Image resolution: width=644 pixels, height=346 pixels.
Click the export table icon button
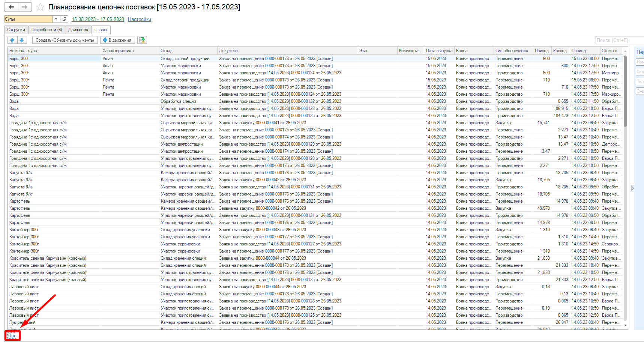coord(142,40)
